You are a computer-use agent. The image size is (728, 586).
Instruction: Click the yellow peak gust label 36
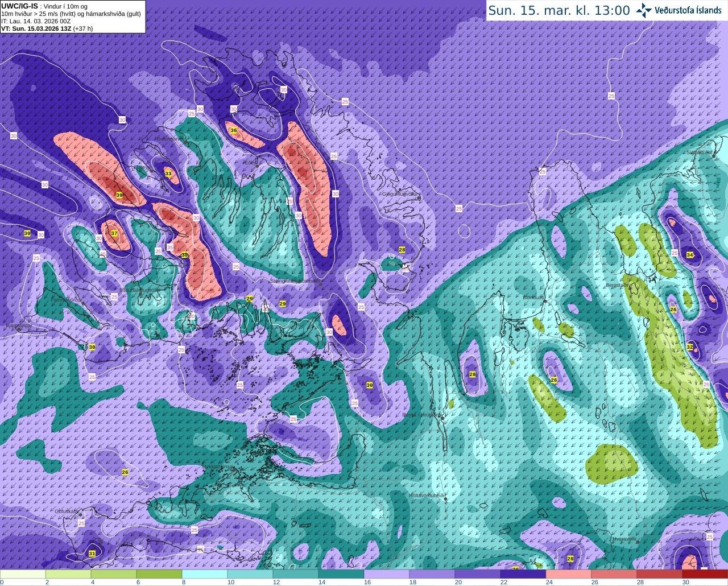point(233,130)
